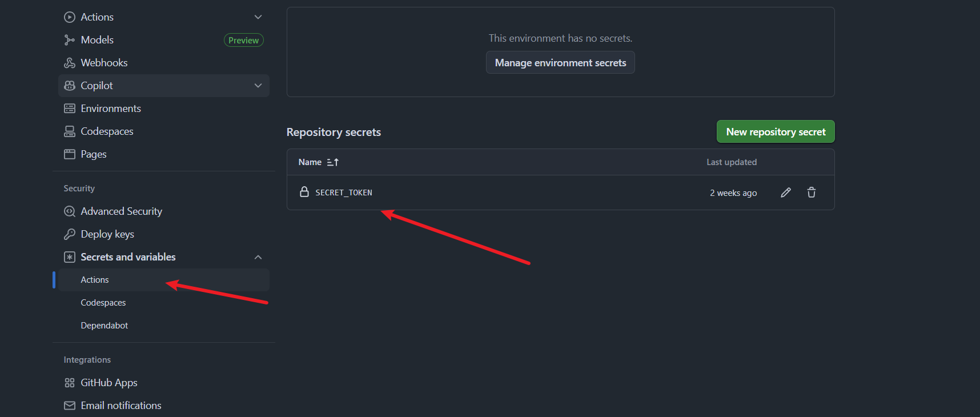Image resolution: width=980 pixels, height=417 pixels.
Task: Click the Advanced Security shield icon
Action: click(70, 211)
